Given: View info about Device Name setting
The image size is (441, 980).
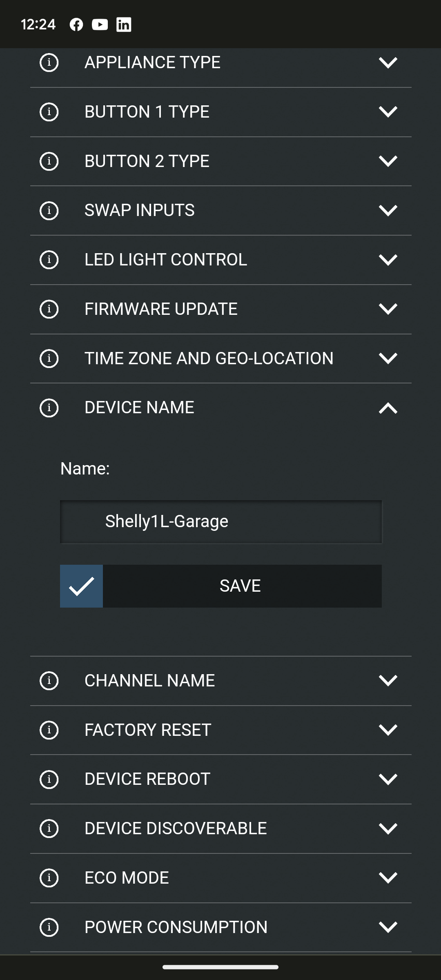Looking at the screenshot, I should coord(49,408).
